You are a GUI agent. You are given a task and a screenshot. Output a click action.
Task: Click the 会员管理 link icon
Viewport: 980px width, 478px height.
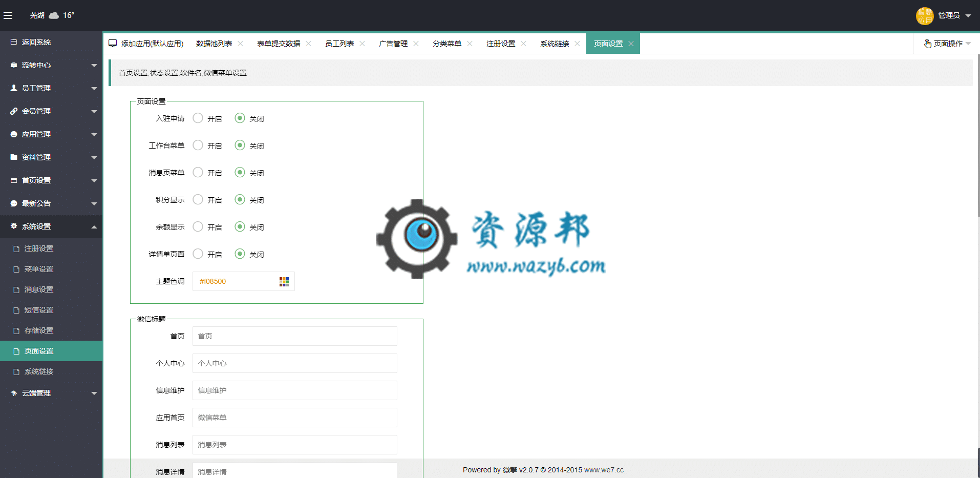coord(14,111)
